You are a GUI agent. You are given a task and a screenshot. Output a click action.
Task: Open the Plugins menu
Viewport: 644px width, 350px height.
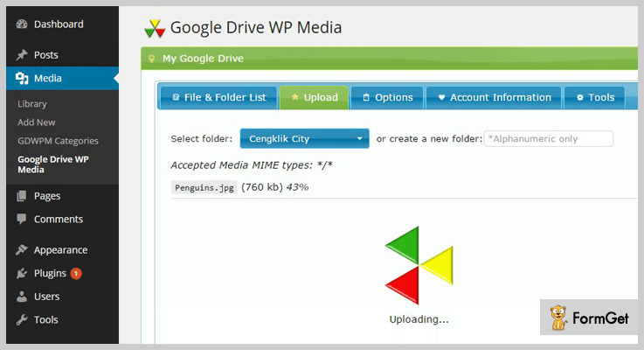click(62, 273)
